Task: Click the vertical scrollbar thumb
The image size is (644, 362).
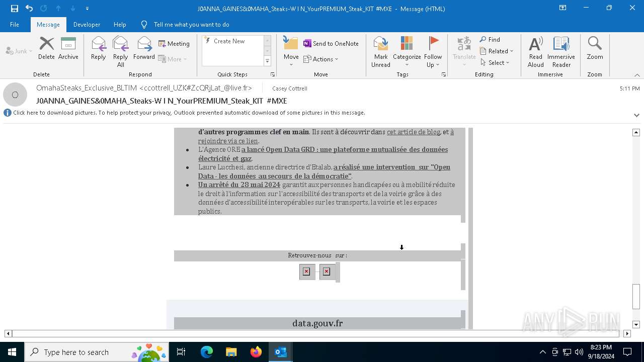Action: coord(636,297)
